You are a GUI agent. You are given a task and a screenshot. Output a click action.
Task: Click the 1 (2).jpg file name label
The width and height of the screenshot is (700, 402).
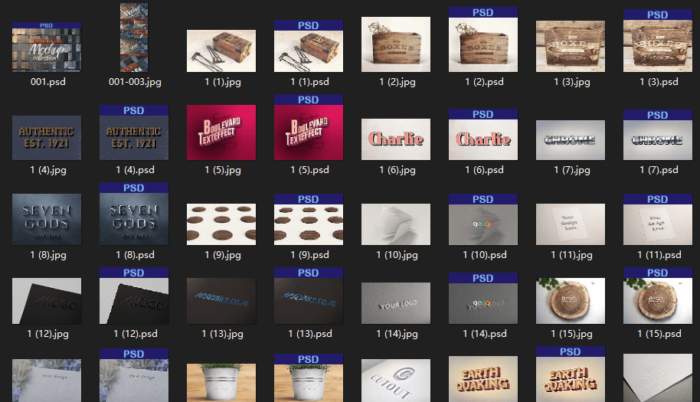pyautogui.click(x=395, y=80)
